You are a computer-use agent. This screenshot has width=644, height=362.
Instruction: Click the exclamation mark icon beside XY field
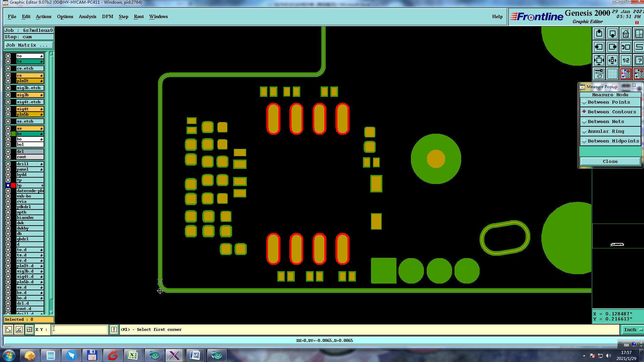114,329
